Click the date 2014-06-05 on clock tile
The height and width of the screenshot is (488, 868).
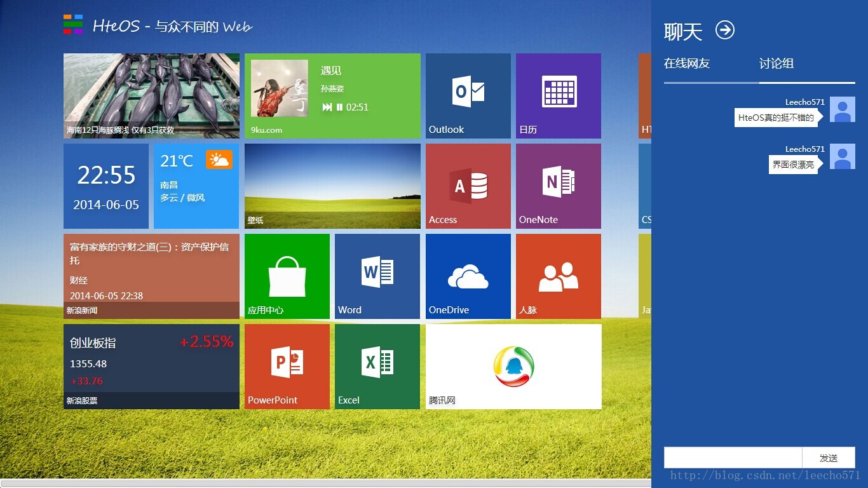106,205
